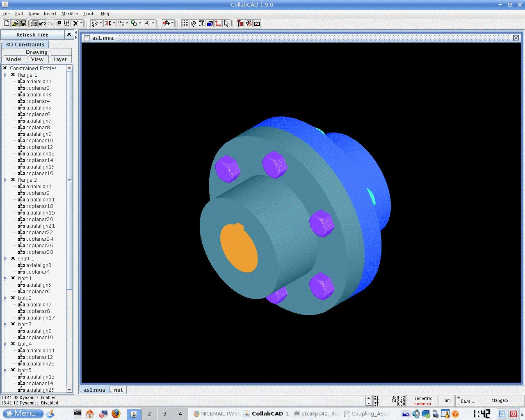Viewport: 525px width, 420px height.
Task: Collapse the flange:2 tree node
Action: [5, 180]
